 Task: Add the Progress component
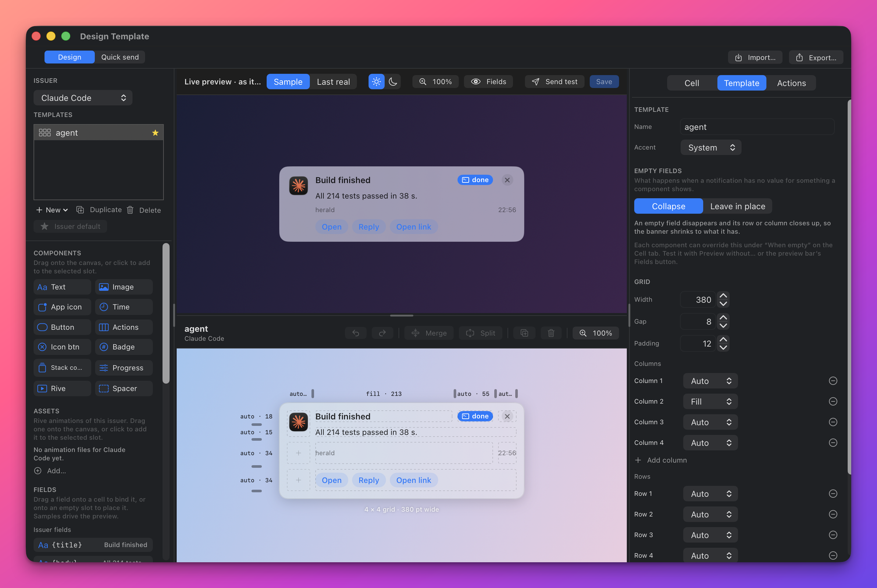coord(124,368)
